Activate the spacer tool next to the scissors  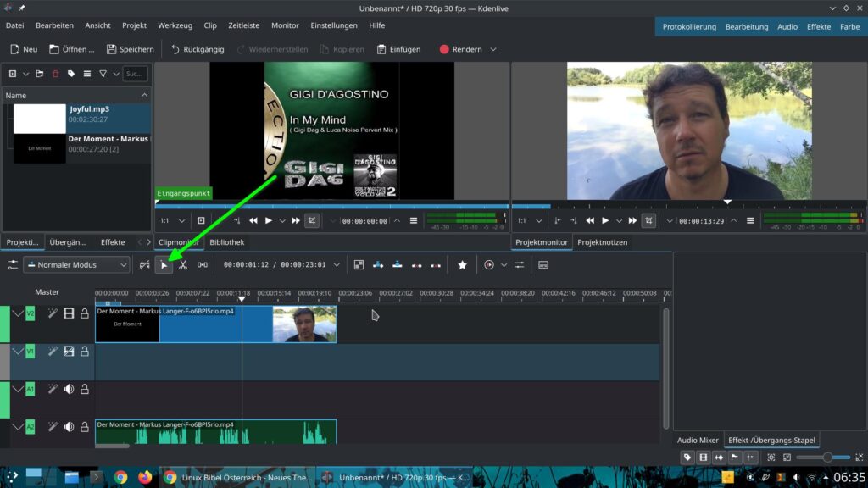(203, 265)
